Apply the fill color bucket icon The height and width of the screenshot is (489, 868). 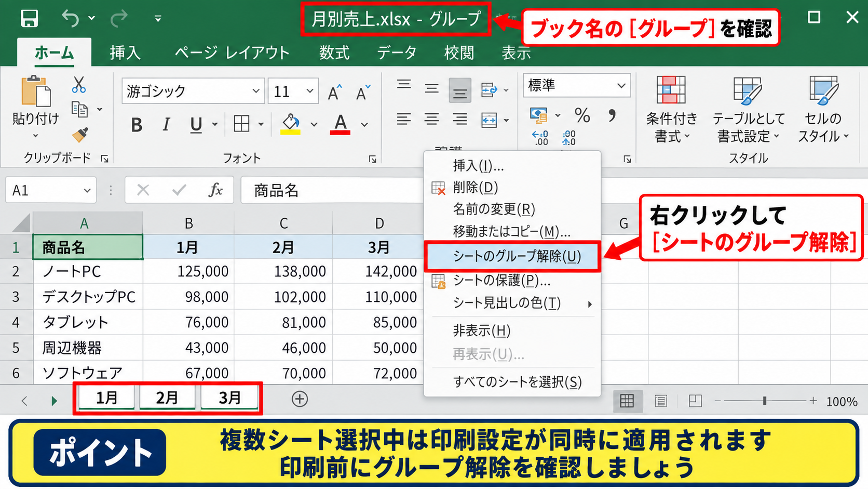pyautogui.click(x=290, y=124)
